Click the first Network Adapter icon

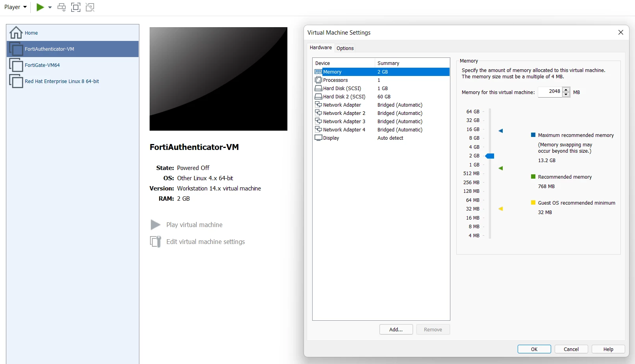pos(318,105)
